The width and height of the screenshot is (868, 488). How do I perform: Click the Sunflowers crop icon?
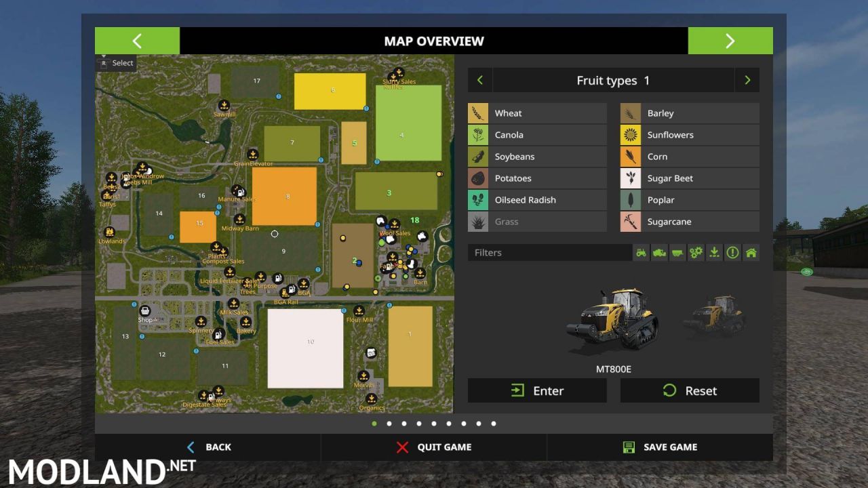[631, 135]
